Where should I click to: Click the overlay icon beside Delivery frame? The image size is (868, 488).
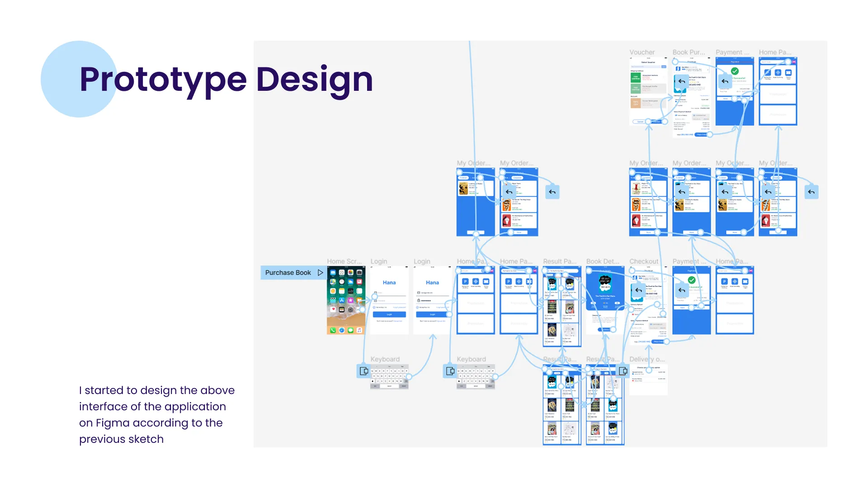click(623, 371)
